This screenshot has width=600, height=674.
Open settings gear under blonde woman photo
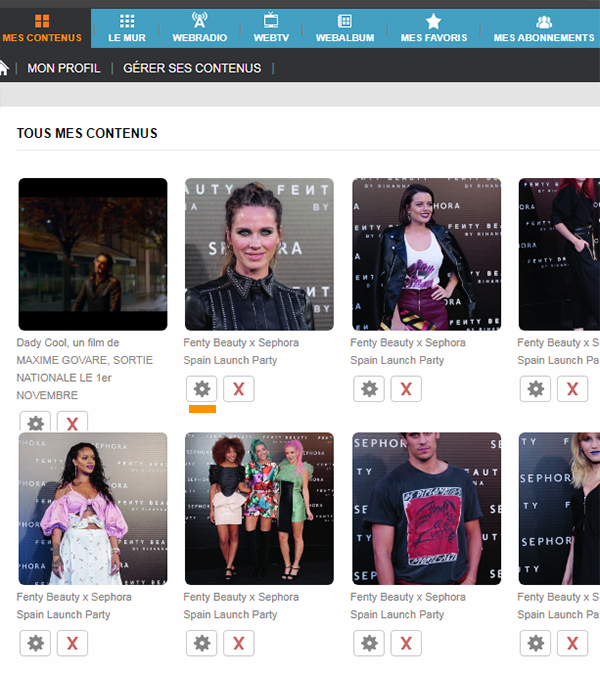point(535,643)
